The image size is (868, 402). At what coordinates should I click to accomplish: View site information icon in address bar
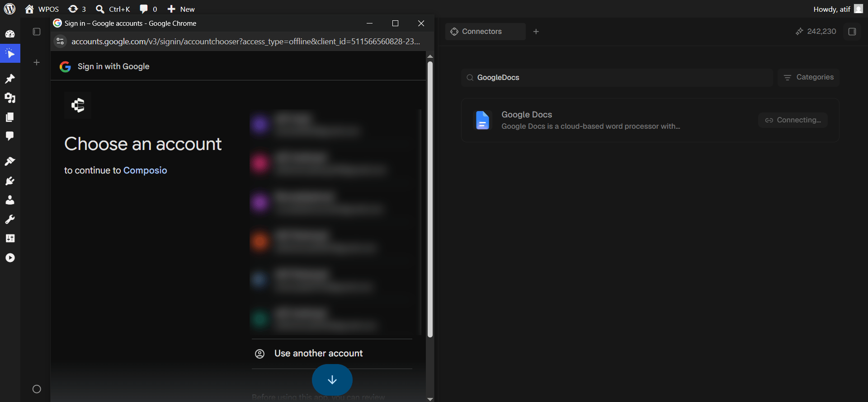coord(60,42)
